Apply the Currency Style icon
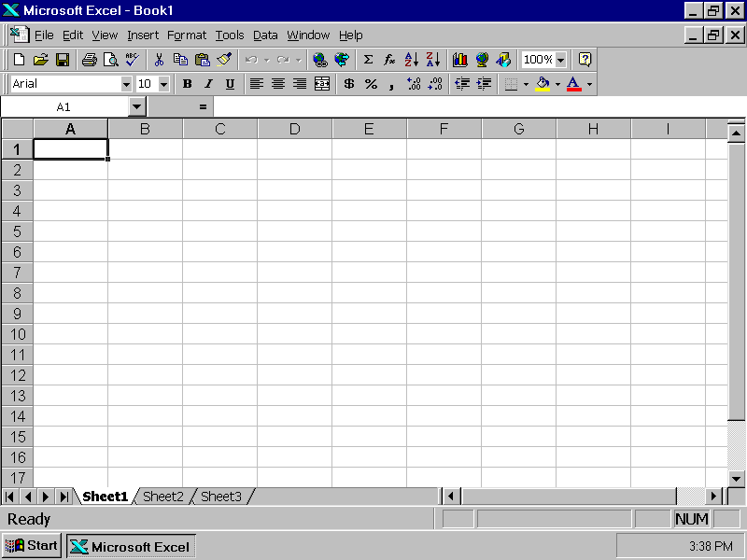Image resolution: width=747 pixels, height=560 pixels. coord(347,84)
